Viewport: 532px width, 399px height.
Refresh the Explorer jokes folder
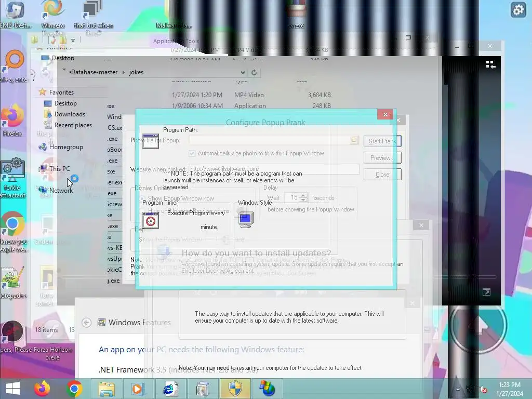[x=254, y=72]
